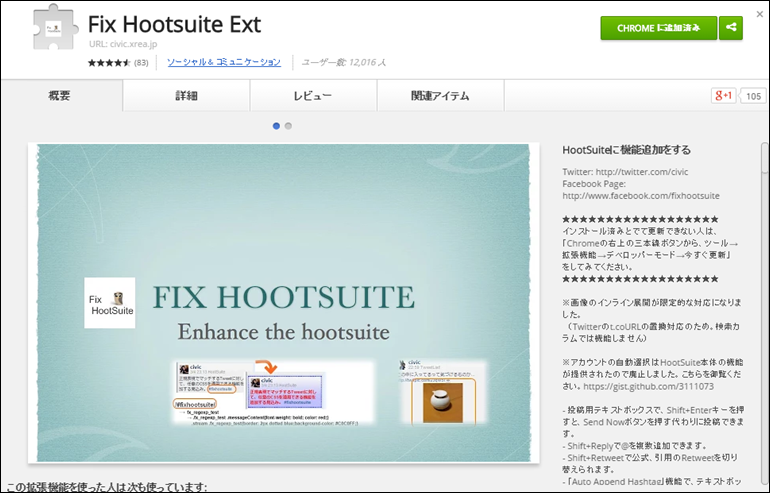Click the FIX HOOTSUITE screenshot image
This screenshot has width=770, height=493.
tap(284, 302)
